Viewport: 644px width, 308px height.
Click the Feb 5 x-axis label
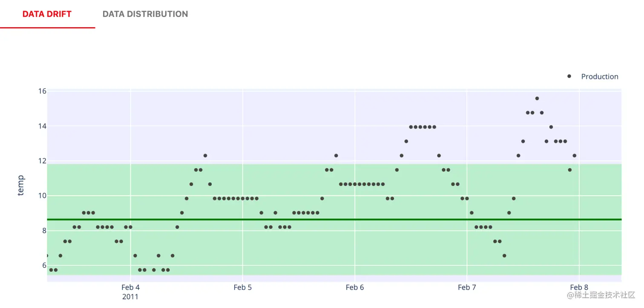click(x=242, y=288)
